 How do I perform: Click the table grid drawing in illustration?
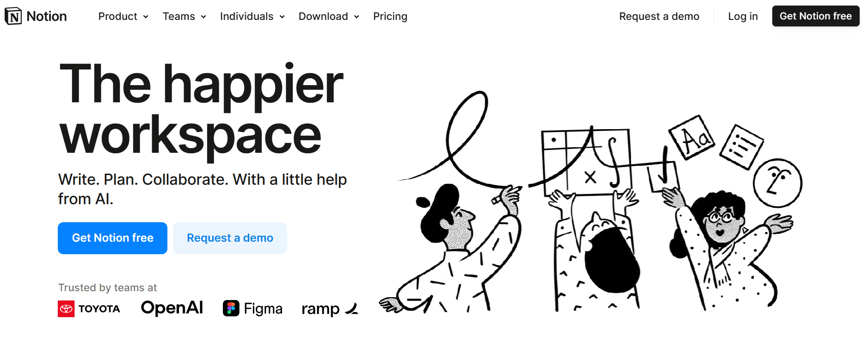[x=585, y=162]
